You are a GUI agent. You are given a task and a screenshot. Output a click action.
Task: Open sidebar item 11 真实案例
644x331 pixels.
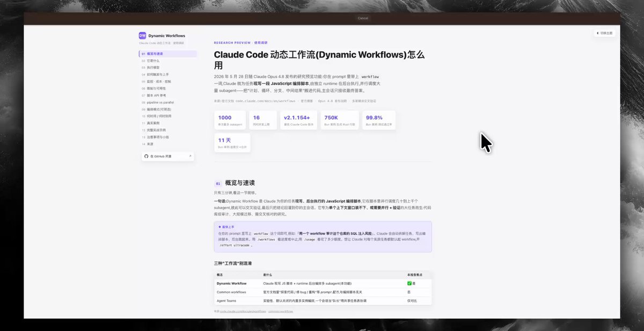[x=168, y=123]
